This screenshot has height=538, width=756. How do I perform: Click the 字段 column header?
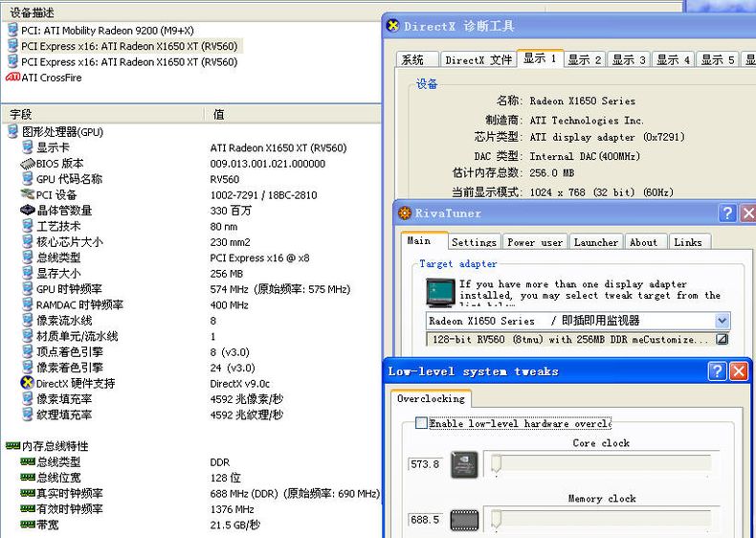(103, 114)
